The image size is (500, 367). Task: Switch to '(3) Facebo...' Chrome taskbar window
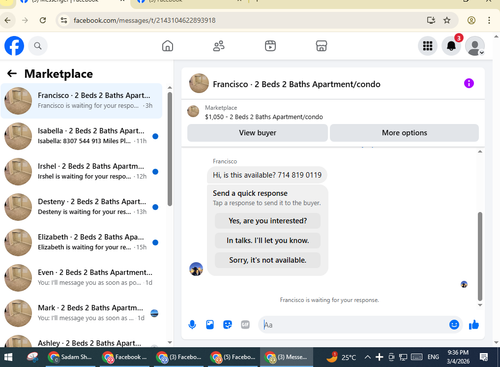pyautogui.click(x=178, y=357)
